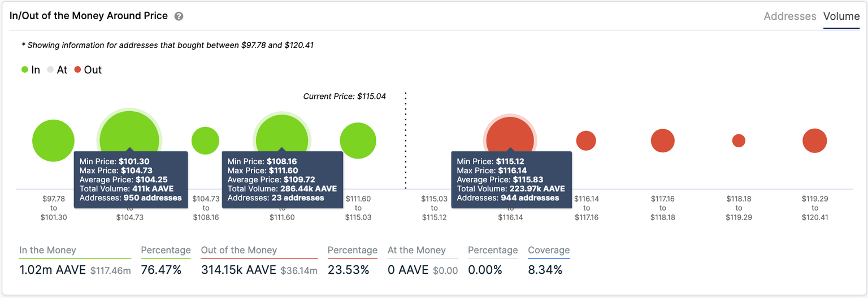Click the small green $104.73 to $108.16 bubble
The image size is (868, 298).
(x=205, y=141)
